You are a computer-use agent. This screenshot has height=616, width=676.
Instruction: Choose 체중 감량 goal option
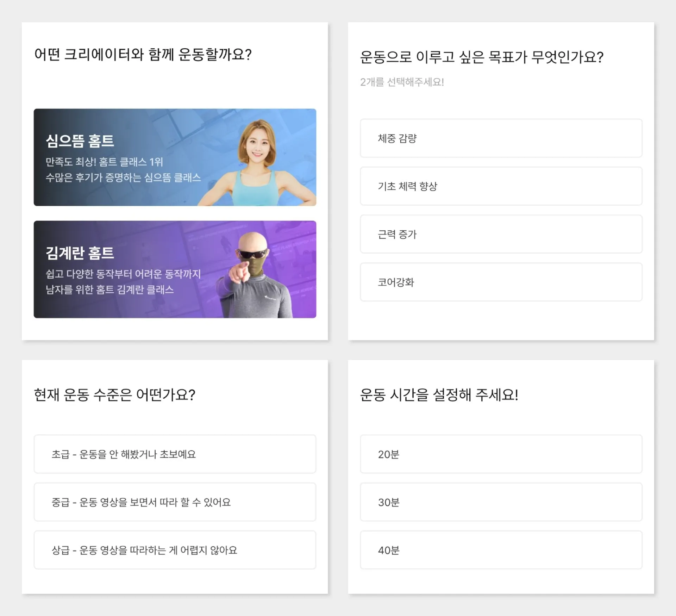coord(501,138)
